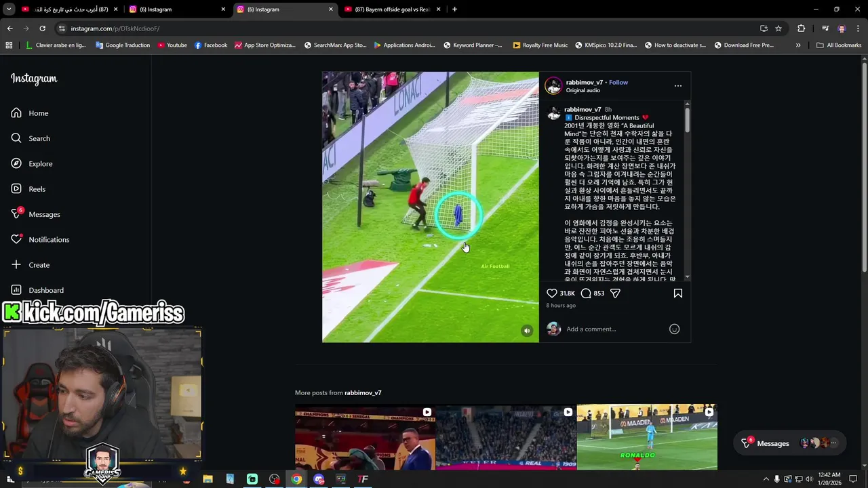Open Youtube bookmark

point(172,45)
